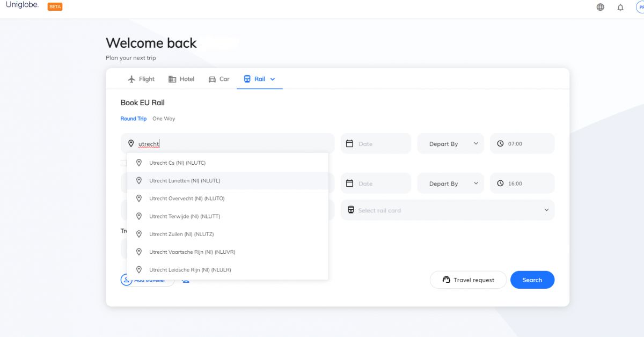Click the calendar icon in the departure date field
The image size is (644, 337).
349,144
